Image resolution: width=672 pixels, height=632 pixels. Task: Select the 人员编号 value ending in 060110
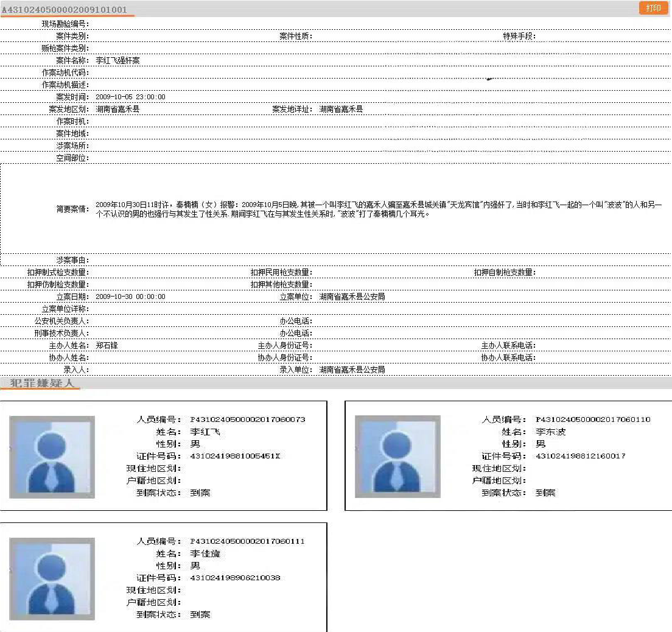592,420
